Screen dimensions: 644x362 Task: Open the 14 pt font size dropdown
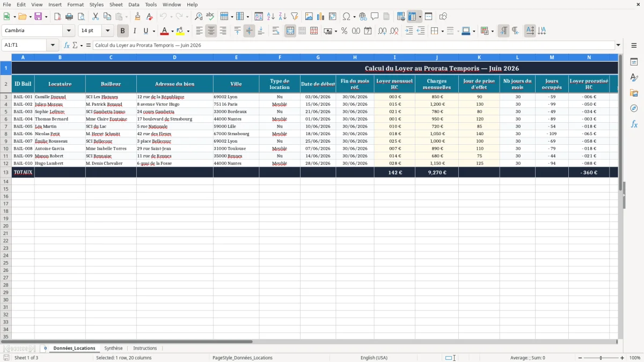pos(107,31)
